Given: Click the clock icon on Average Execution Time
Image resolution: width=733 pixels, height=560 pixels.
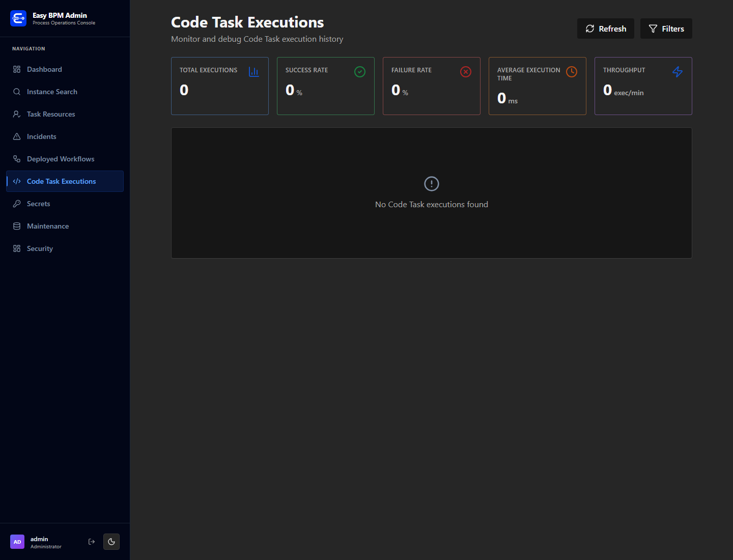Looking at the screenshot, I should click(x=572, y=72).
